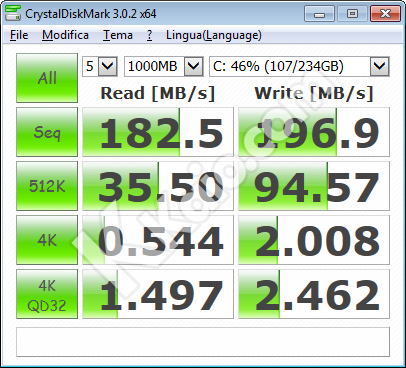Image resolution: width=406 pixels, height=368 pixels.
Task: Click 512K read result 35.50
Action: tap(158, 186)
